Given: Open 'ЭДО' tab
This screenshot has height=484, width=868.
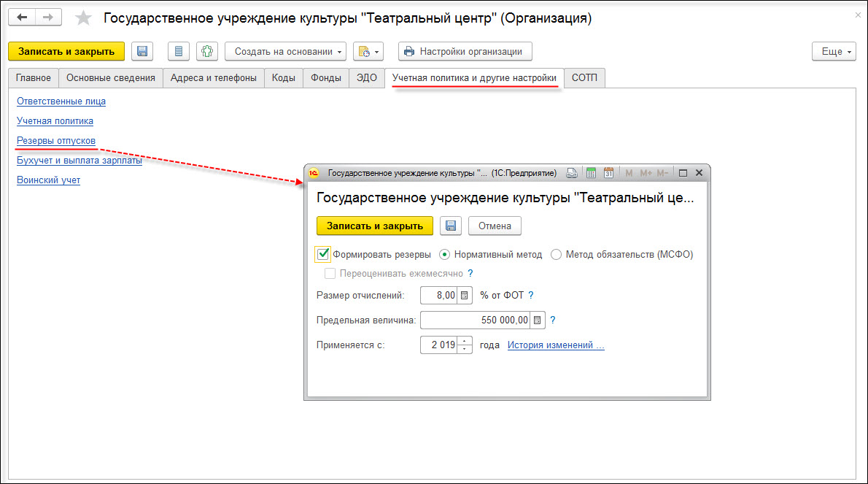Looking at the screenshot, I should click(366, 78).
